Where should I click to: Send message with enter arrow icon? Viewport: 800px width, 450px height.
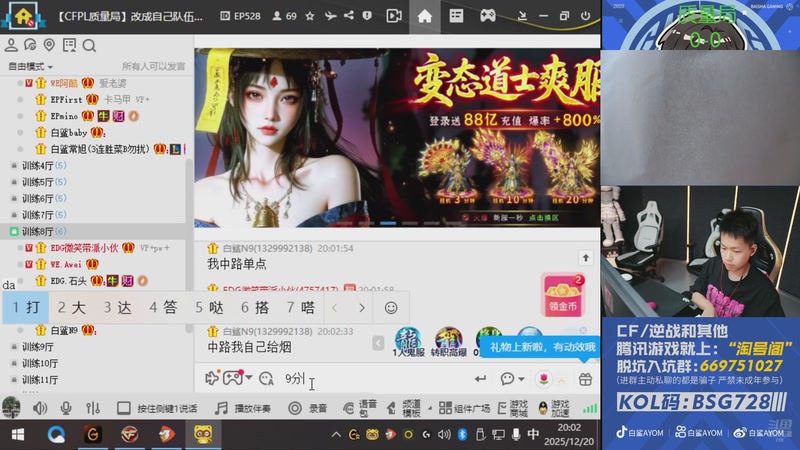(480, 379)
